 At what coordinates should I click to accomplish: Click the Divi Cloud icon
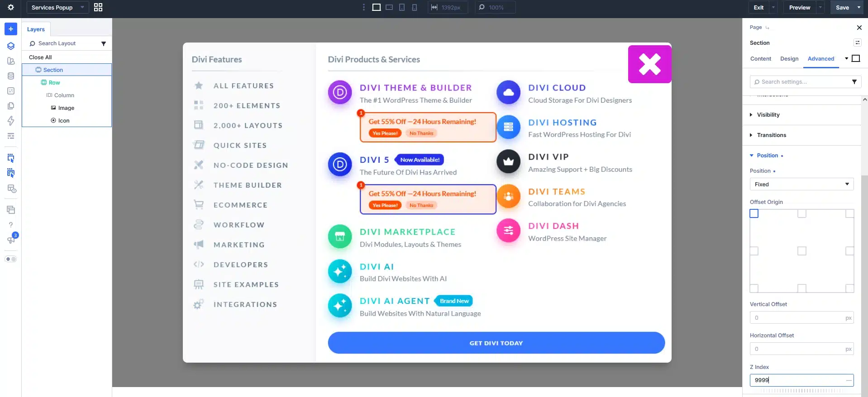[508, 92]
